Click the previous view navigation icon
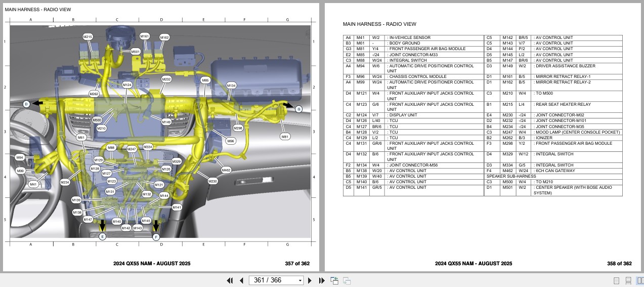This screenshot has height=287, width=644. [334, 280]
